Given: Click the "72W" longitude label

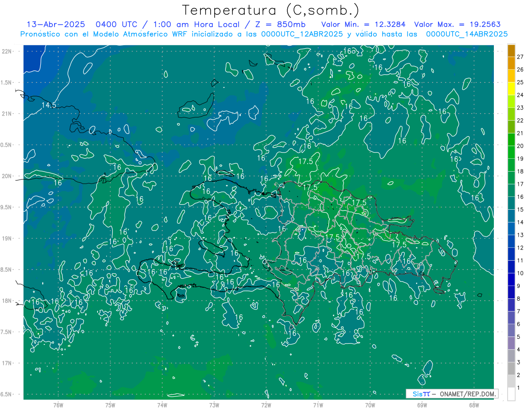Looking at the screenshot, I should tap(266, 405).
